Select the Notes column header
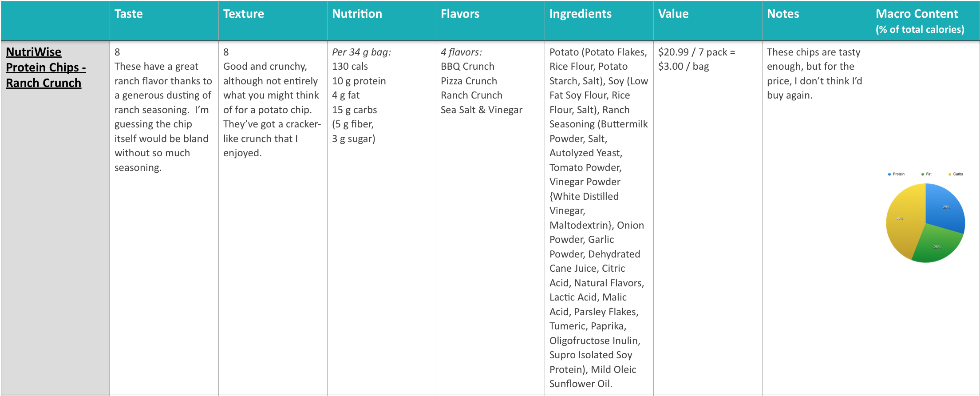This screenshot has height=396, width=980. pyautogui.click(x=783, y=14)
